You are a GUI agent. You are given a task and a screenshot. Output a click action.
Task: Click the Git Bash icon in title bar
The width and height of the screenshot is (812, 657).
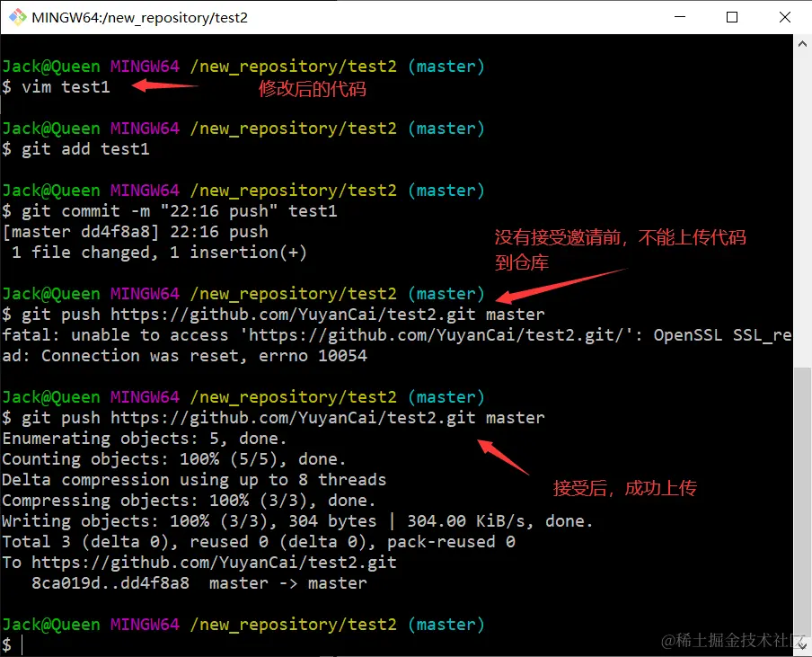pos(17,17)
